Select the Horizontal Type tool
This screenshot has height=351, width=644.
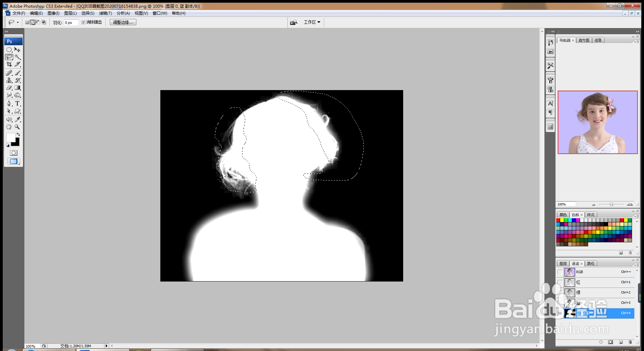[17, 103]
